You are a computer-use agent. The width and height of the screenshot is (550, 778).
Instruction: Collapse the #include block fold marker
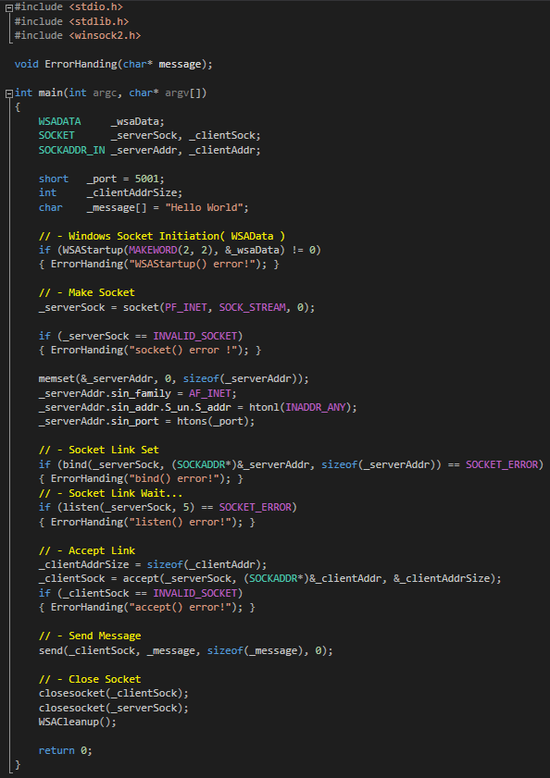click(8, 8)
